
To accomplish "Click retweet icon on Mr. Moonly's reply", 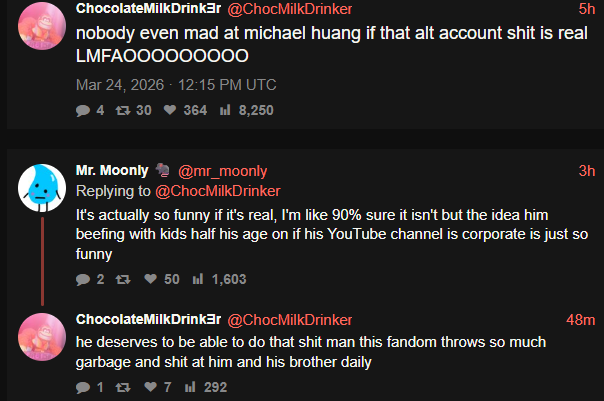I will [x=123, y=279].
